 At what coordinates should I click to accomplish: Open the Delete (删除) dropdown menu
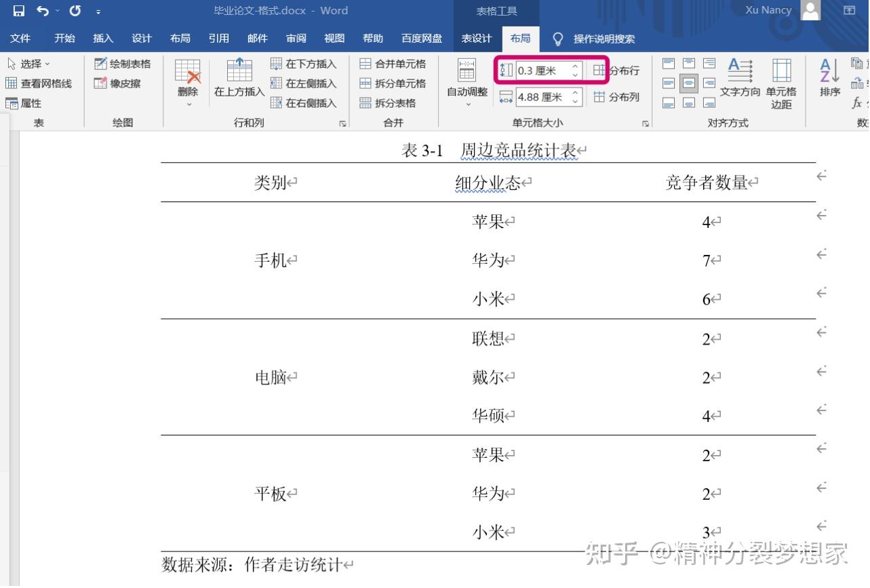click(x=188, y=83)
